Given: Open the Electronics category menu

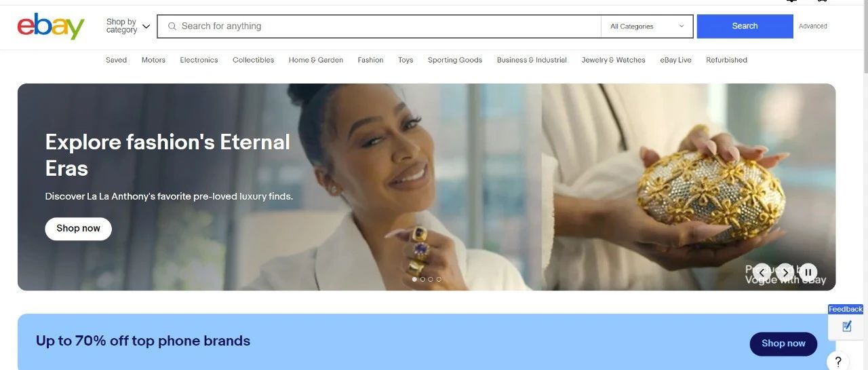Looking at the screenshot, I should (x=199, y=60).
